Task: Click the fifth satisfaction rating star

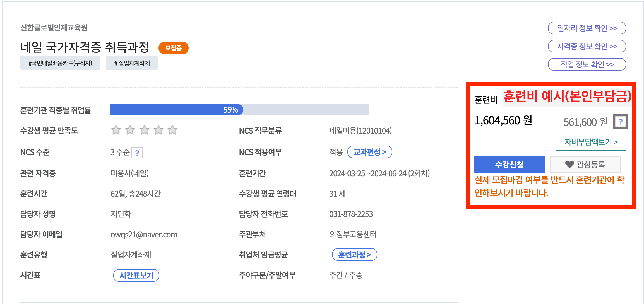Action: coord(172,130)
